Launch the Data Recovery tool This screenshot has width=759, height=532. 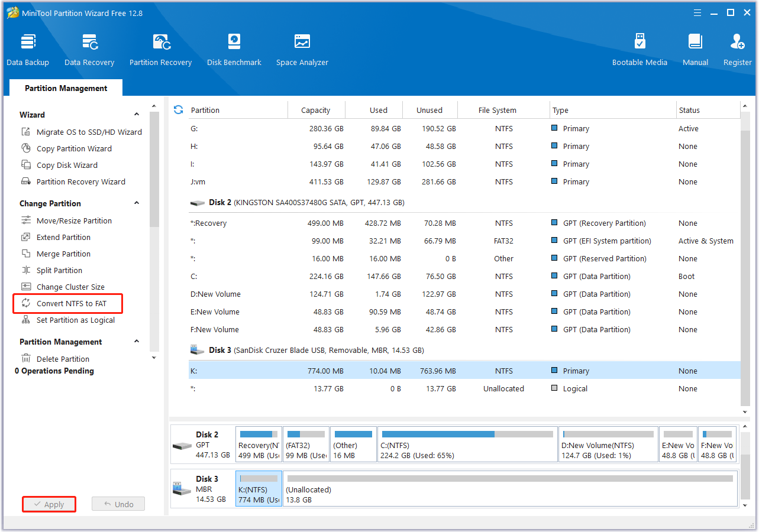click(89, 50)
